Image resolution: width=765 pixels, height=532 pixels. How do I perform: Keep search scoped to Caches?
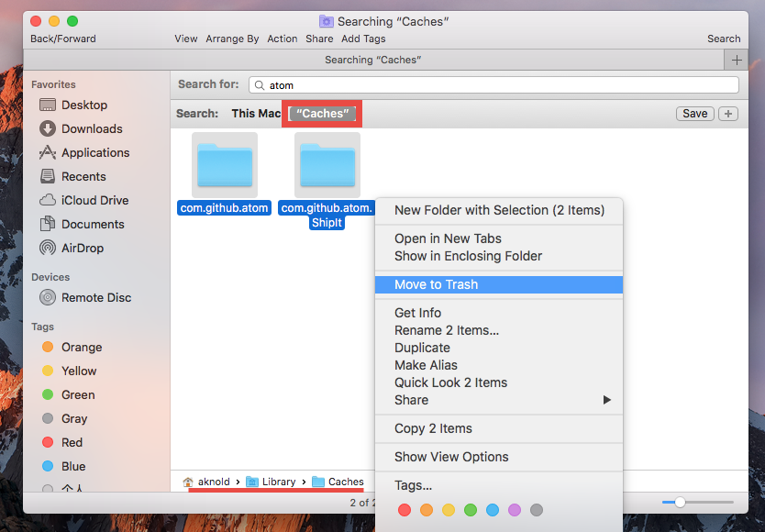pos(322,113)
